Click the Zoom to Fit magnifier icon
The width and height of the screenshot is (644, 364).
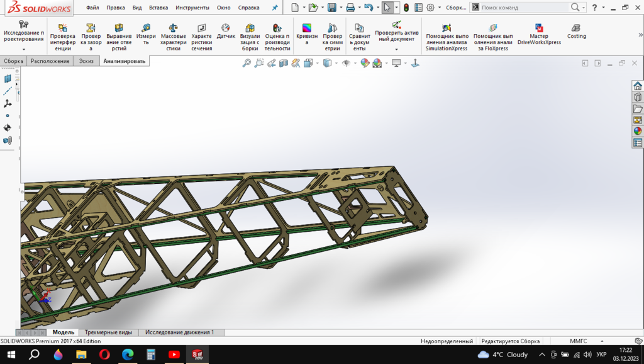247,63
